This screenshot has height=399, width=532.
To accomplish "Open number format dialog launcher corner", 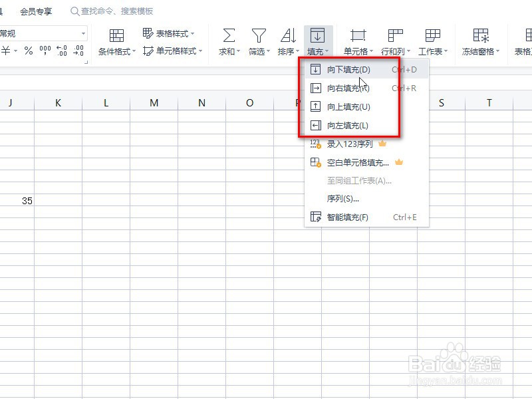I will 86,62.
